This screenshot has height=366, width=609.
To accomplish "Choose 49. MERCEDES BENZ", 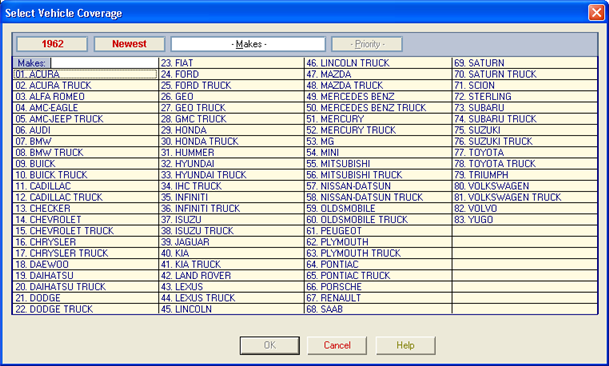I will click(x=378, y=97).
